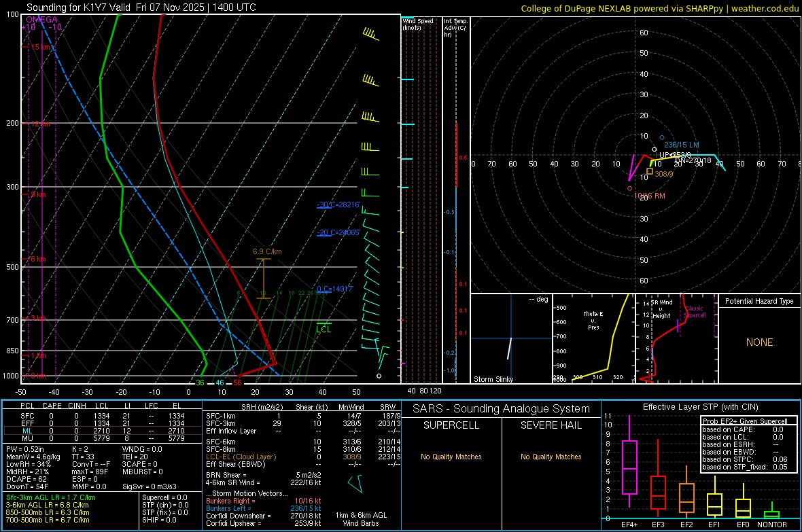Screen dimensions: 802x532
Task: Select the SR Wind v. Height panel label
Action: pos(661,309)
